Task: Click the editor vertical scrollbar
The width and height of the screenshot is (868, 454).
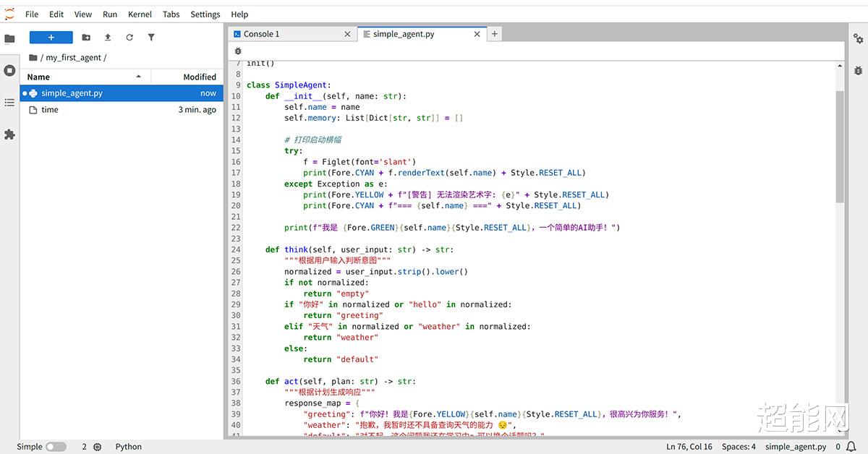Action: 839,145
